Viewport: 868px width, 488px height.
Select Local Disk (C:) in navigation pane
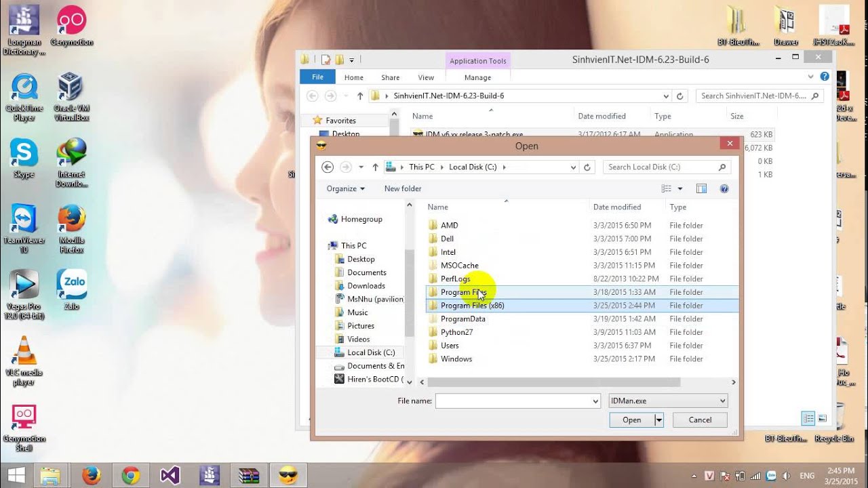(x=371, y=352)
